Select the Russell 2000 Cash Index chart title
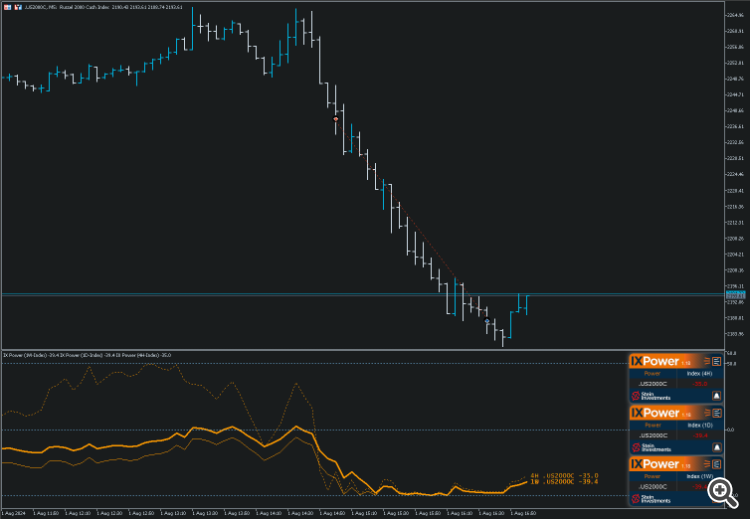 pyautogui.click(x=102, y=7)
